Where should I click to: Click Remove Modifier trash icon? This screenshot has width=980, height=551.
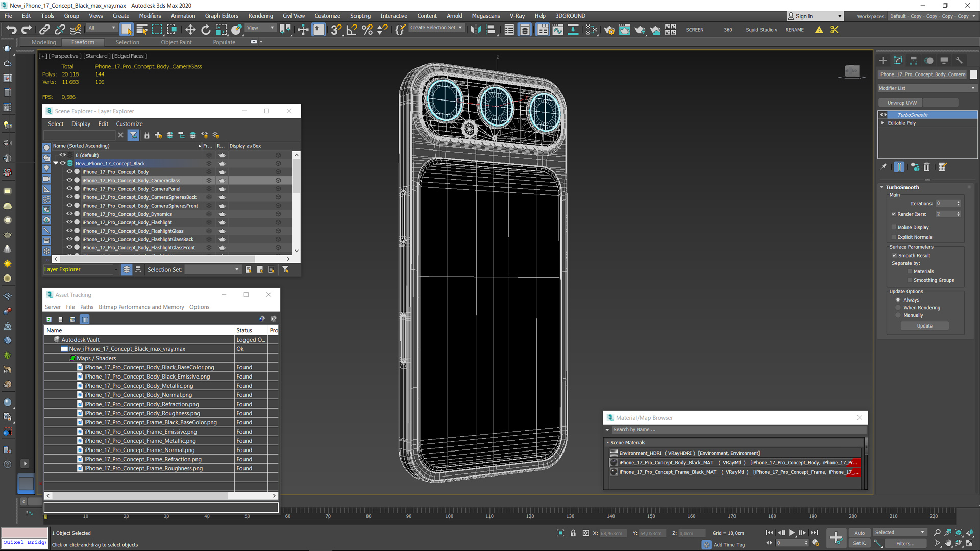click(x=927, y=167)
